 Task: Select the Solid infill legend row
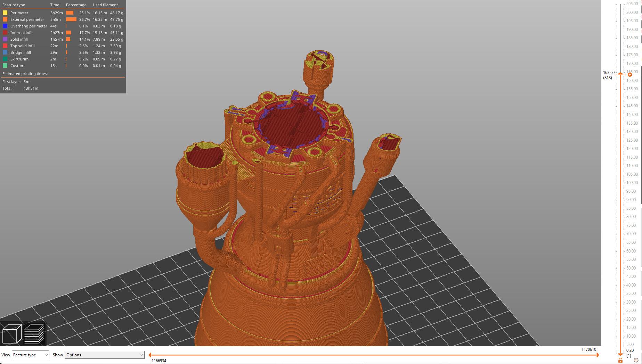point(19,39)
